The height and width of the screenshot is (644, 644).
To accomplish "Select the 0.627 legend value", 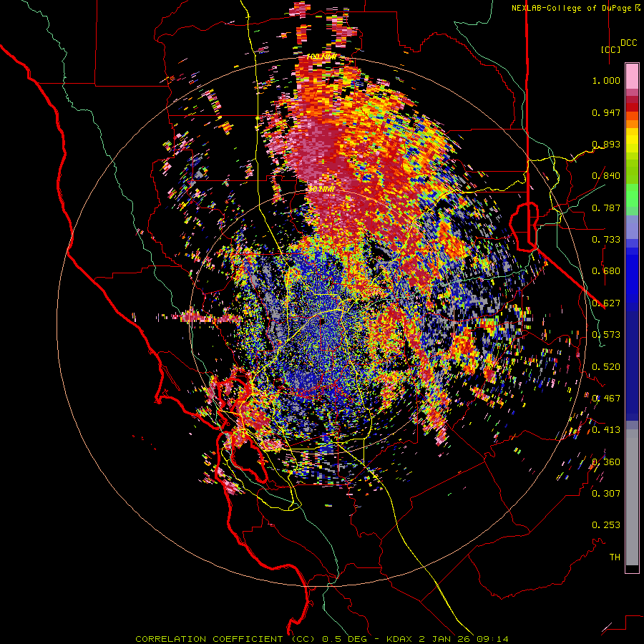I will click(x=606, y=303).
